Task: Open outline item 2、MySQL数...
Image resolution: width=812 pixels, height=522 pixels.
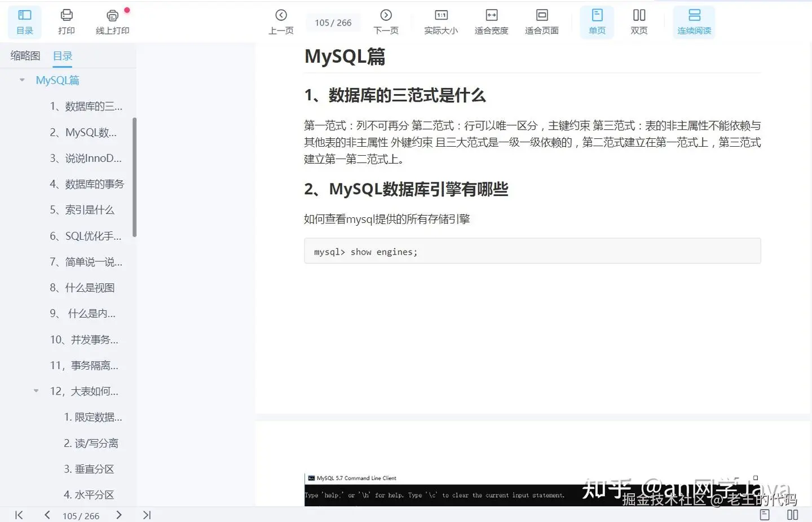Action: 83,132
